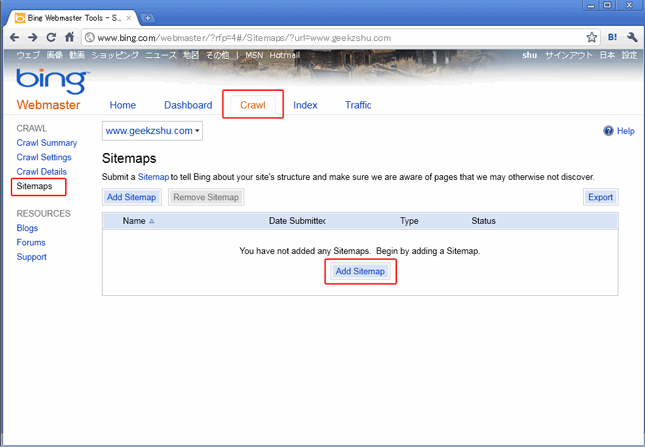The width and height of the screenshot is (645, 447).
Task: Open the Home tab
Action: tap(123, 105)
